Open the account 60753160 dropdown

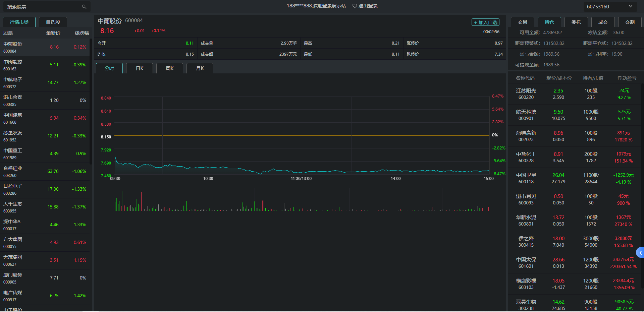click(x=630, y=6)
